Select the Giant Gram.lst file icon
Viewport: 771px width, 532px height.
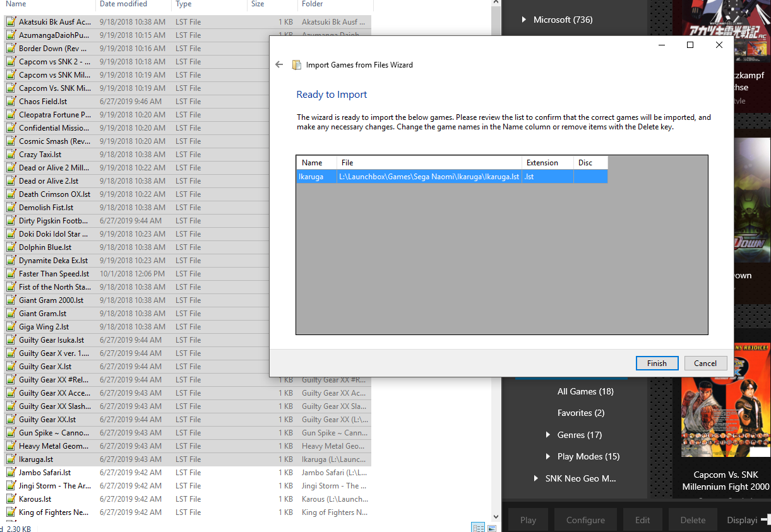click(11, 313)
